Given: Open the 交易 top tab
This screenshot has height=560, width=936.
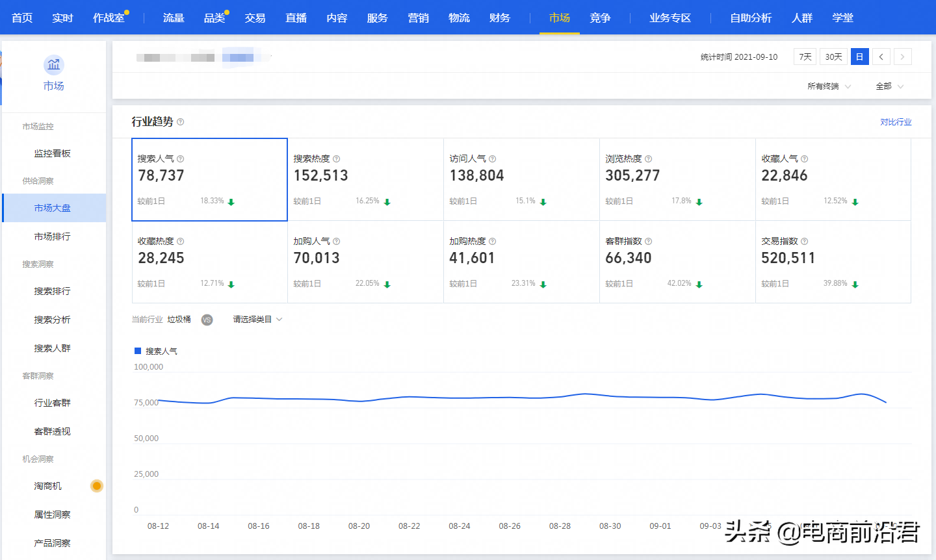Looking at the screenshot, I should [x=255, y=18].
